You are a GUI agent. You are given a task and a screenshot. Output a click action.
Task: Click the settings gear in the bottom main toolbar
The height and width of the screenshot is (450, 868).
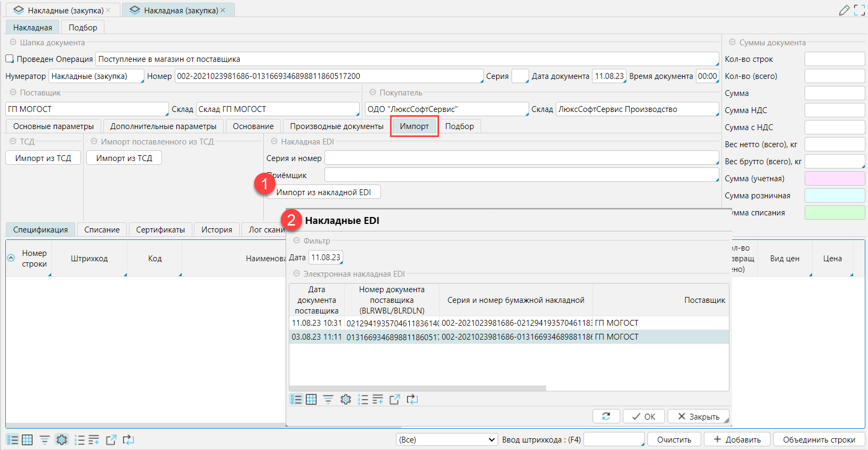pyautogui.click(x=62, y=440)
